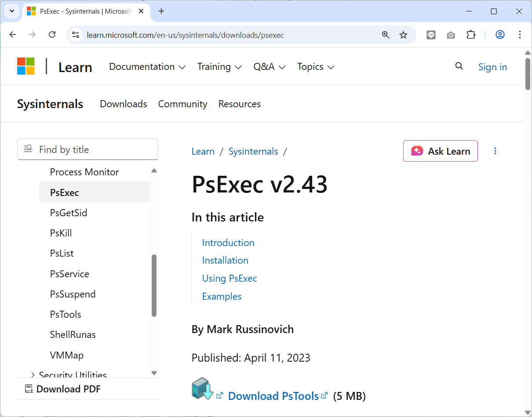This screenshot has height=417, width=532.
Task: Expand Security Utilities tree node
Action: [x=33, y=375]
